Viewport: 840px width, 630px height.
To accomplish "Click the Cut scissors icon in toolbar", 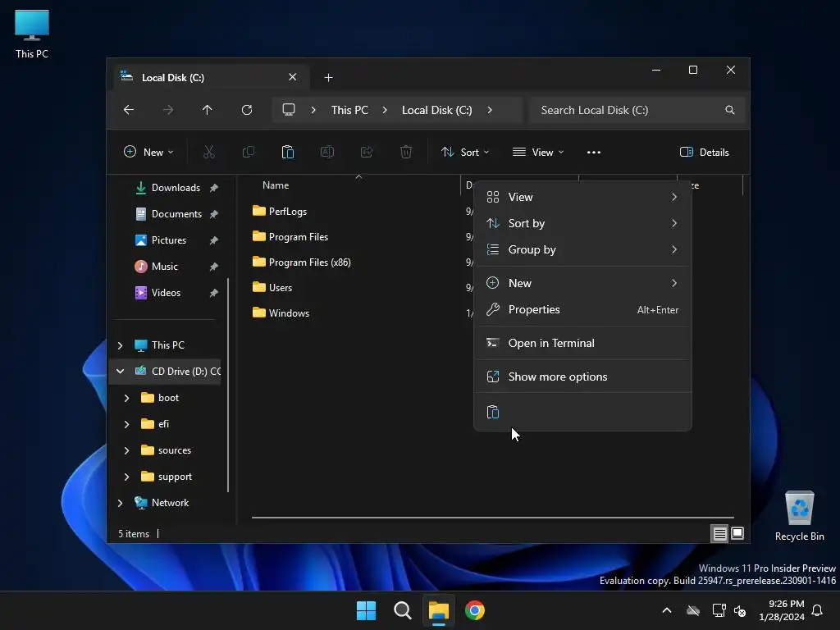I will point(209,152).
